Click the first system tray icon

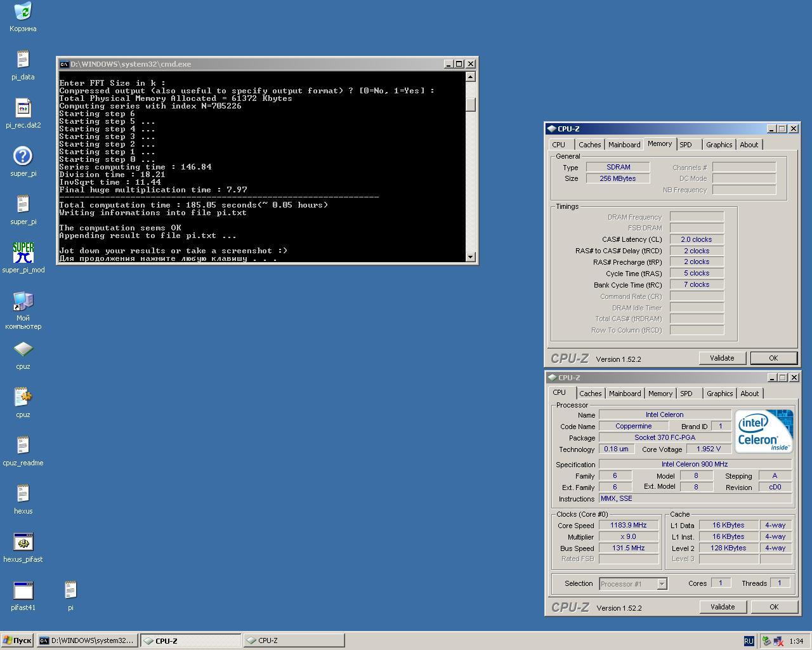[x=766, y=641]
